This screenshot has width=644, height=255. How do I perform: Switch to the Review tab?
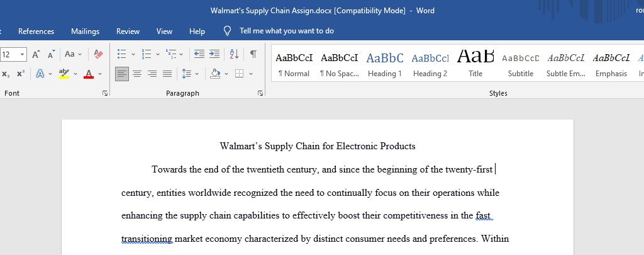tap(128, 31)
